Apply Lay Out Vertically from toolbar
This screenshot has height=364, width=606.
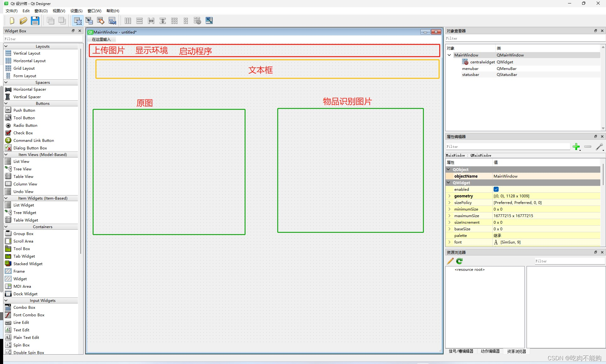click(139, 21)
